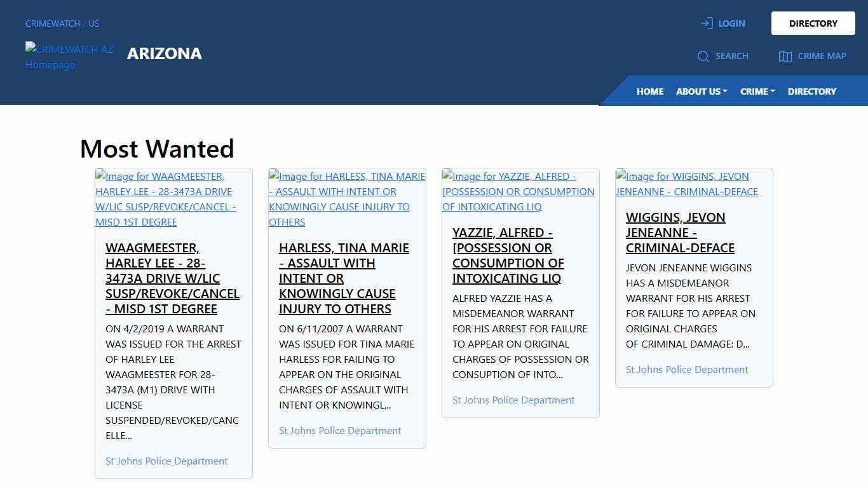Click the image for Harless, Tina Marie
Image resolution: width=868 pixels, height=488 pixels.
click(347, 199)
